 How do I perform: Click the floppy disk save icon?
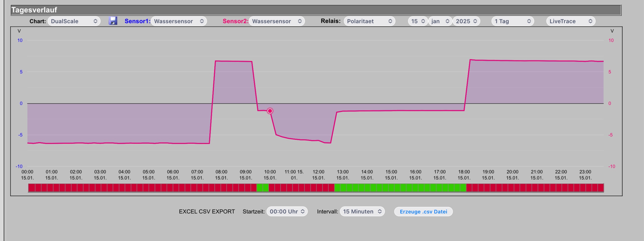113,21
